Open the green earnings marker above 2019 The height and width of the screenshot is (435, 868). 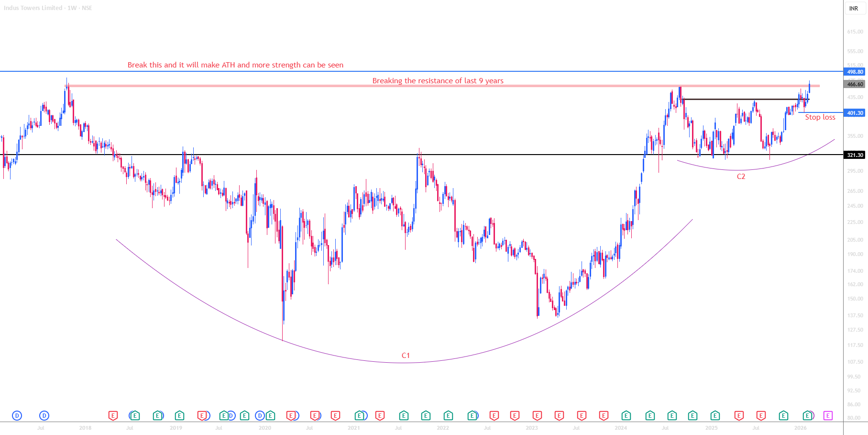pos(179,416)
